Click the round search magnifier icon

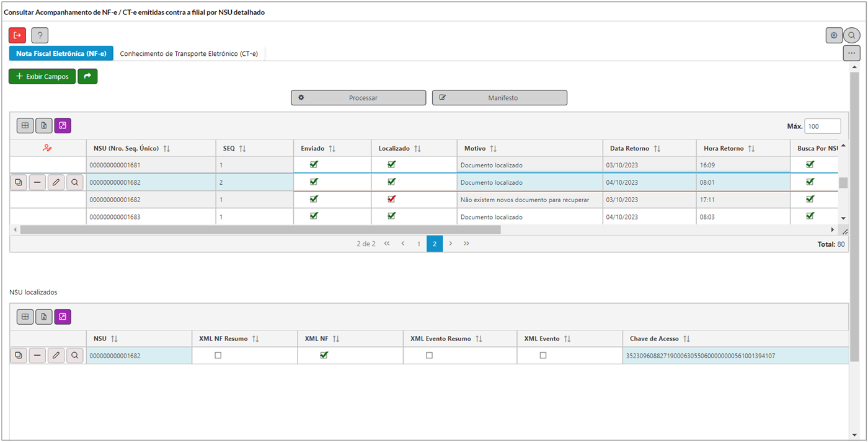[852, 35]
